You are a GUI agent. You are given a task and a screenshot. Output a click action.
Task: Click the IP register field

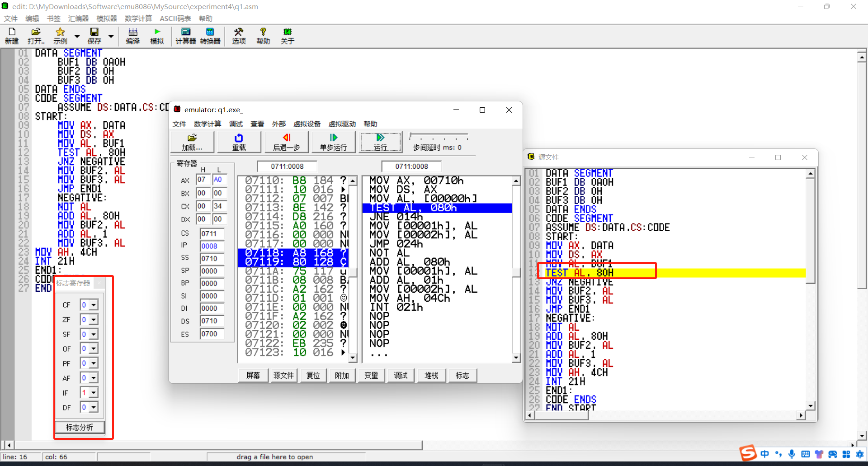point(212,246)
